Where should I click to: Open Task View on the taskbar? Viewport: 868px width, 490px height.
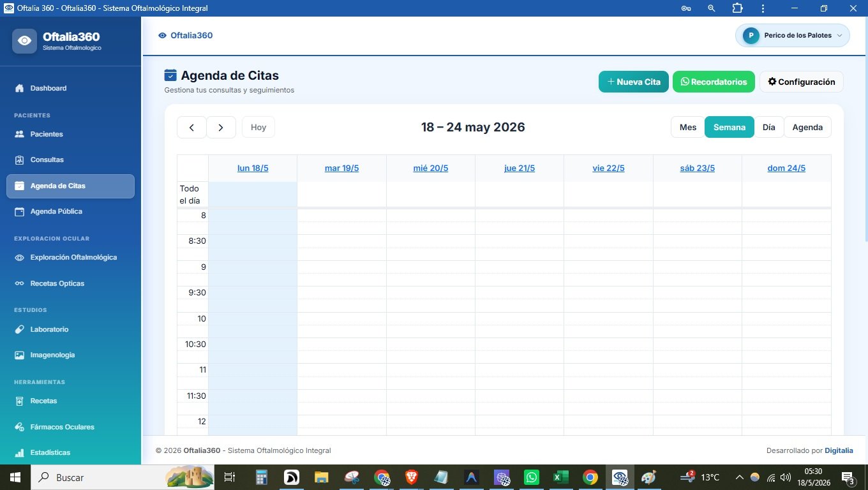click(x=230, y=477)
